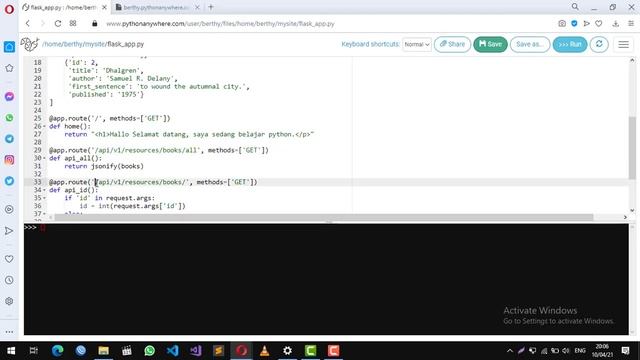
Task: Open Visual Studio Code from taskbar
Action: tap(173, 351)
